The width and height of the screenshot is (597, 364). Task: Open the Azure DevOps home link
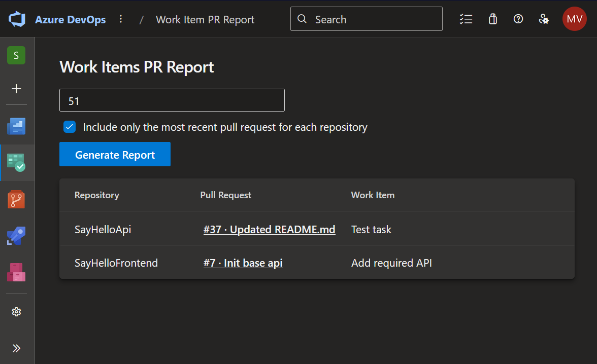pyautogui.click(x=71, y=19)
